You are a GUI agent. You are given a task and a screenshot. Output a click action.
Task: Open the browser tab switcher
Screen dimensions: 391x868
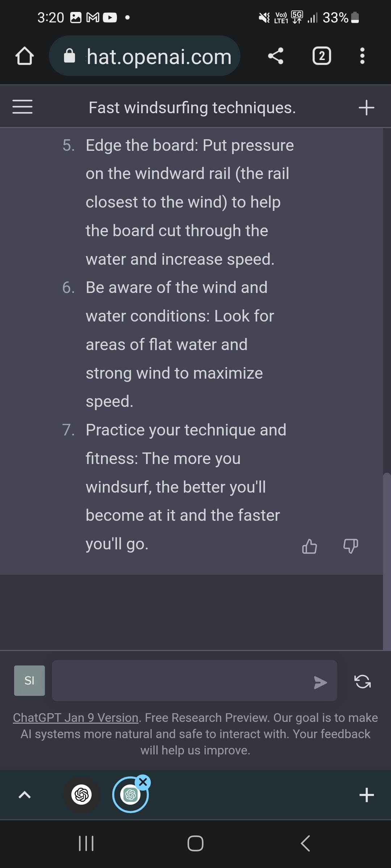tap(321, 56)
